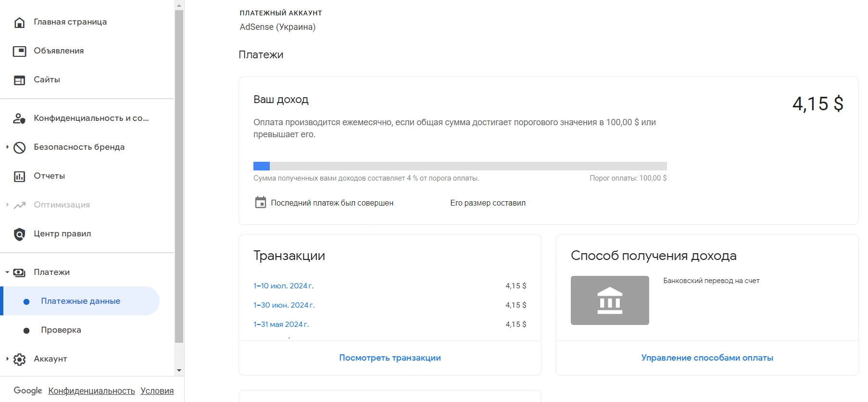868x402 pixels.
Task: Click the Brand safety blocked-circle icon
Action: [x=19, y=147]
